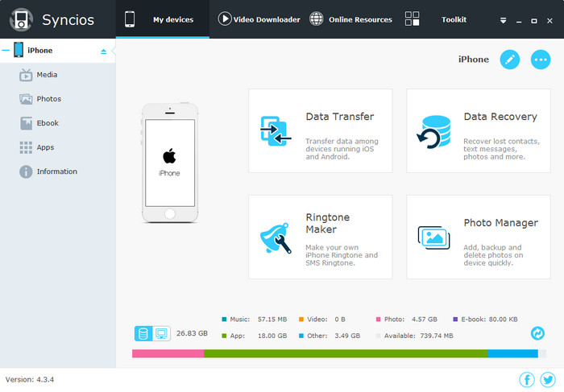
Task: Click the green App storage bar segment
Action: pyautogui.click(x=345, y=353)
